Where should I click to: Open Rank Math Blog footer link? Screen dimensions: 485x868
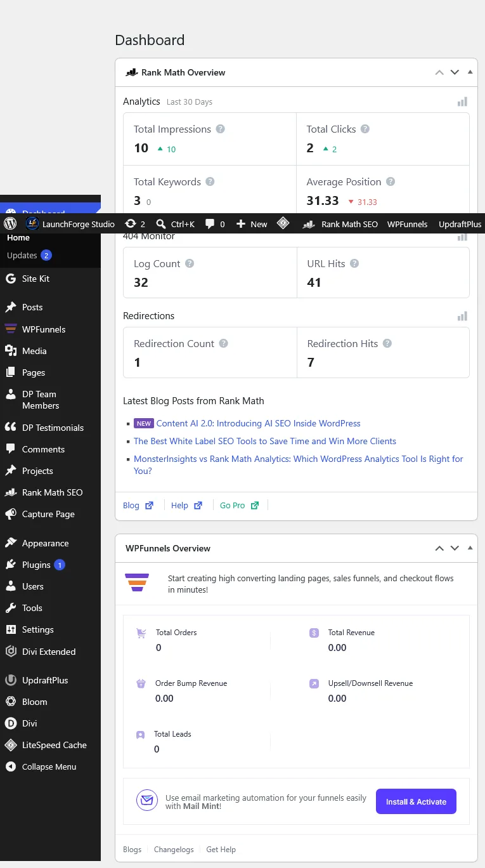tap(138, 505)
